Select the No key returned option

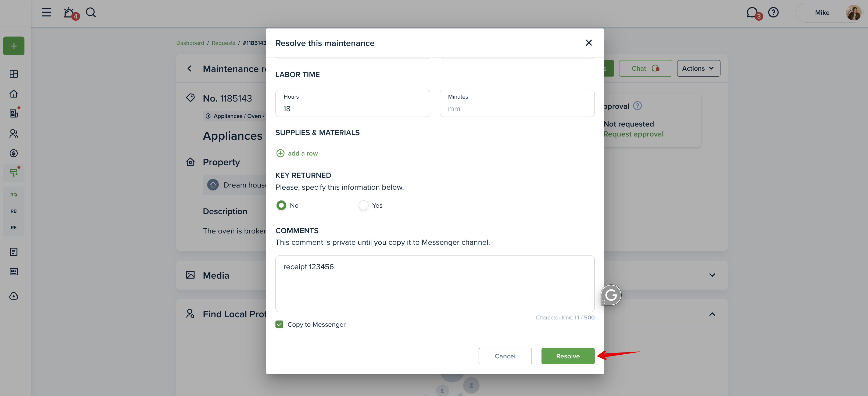point(281,206)
